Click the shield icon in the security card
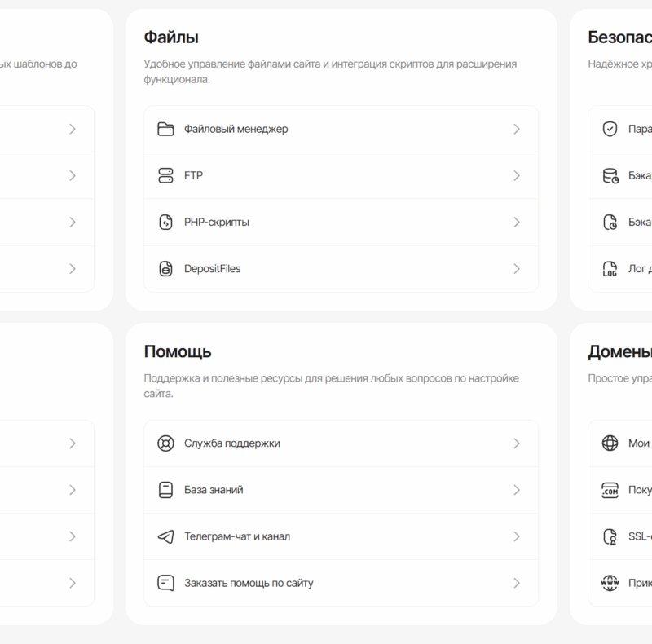Viewport: 652px width, 644px height. [x=610, y=129]
